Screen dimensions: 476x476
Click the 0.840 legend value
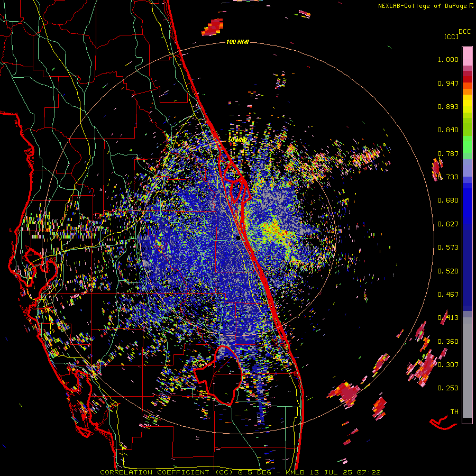pyautogui.click(x=448, y=130)
